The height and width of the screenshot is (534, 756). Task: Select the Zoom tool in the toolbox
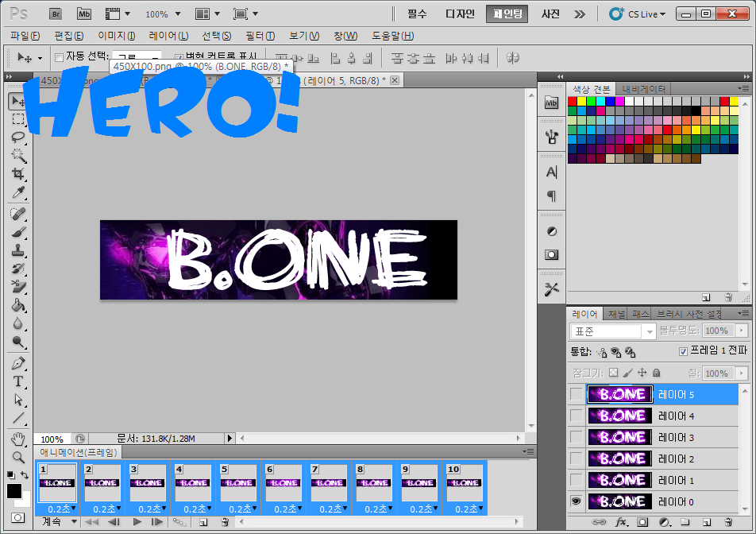(x=17, y=457)
